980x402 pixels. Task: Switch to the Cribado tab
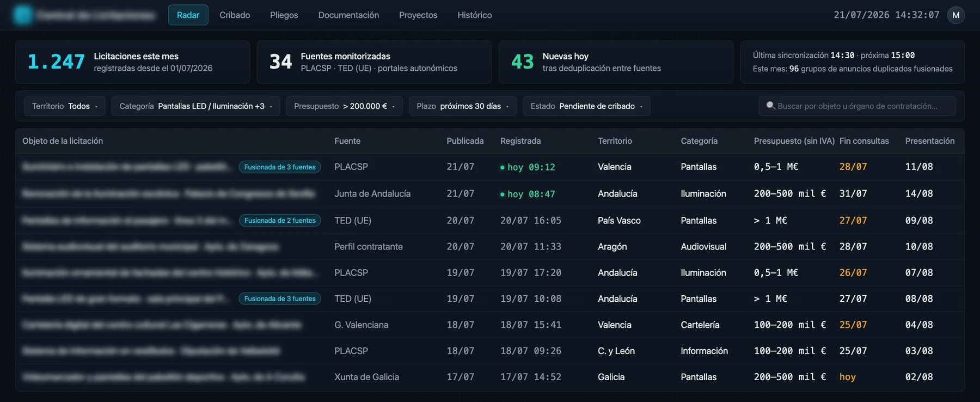point(235,15)
